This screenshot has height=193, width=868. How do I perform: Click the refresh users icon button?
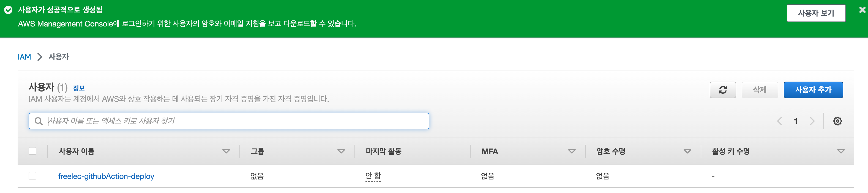click(x=722, y=90)
